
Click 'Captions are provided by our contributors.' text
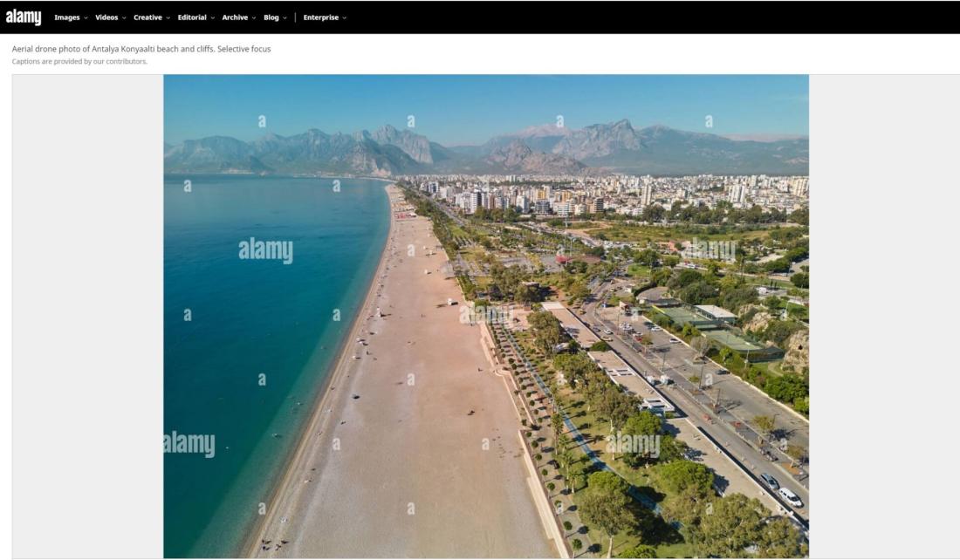(x=79, y=62)
